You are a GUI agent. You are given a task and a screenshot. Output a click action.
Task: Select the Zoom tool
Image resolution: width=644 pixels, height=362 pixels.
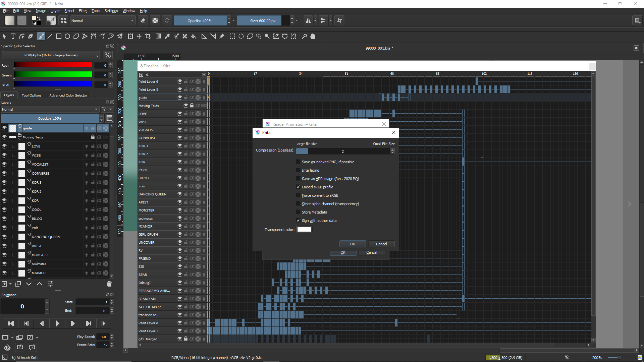pos(304,36)
